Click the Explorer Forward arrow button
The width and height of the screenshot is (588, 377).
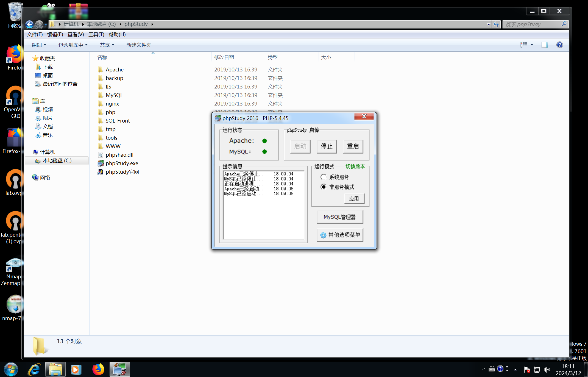coord(39,24)
